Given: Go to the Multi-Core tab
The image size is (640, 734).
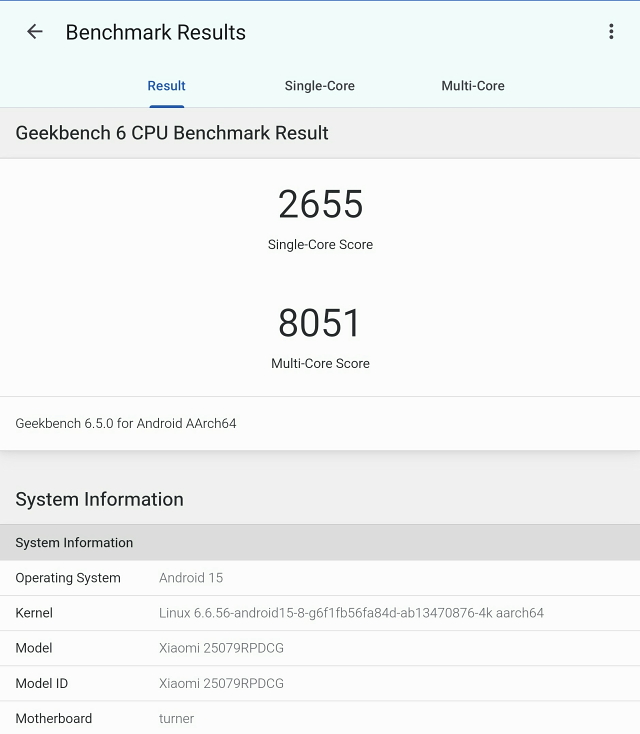Looking at the screenshot, I should [x=473, y=86].
